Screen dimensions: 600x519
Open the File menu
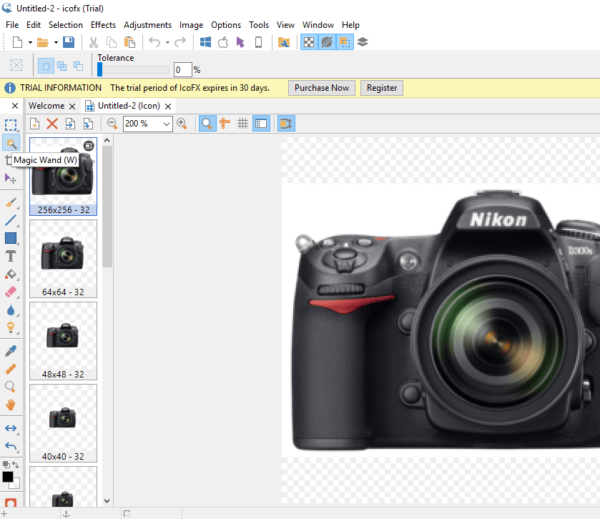click(12, 25)
